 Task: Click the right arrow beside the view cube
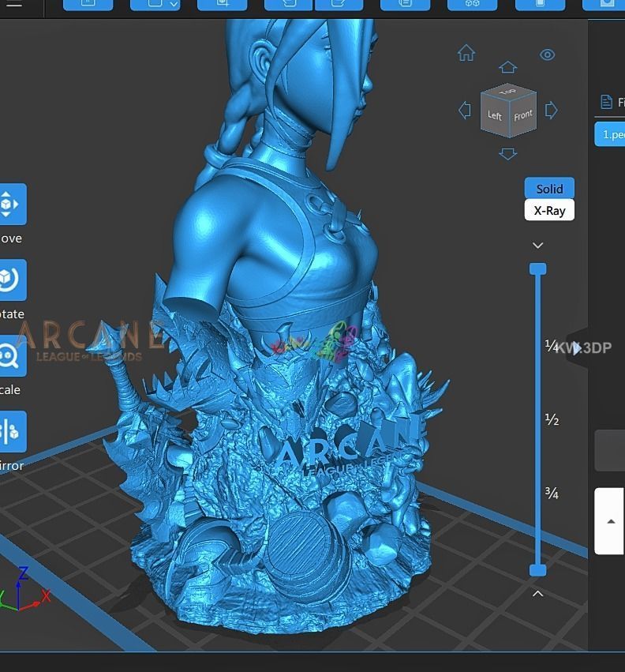tap(552, 110)
